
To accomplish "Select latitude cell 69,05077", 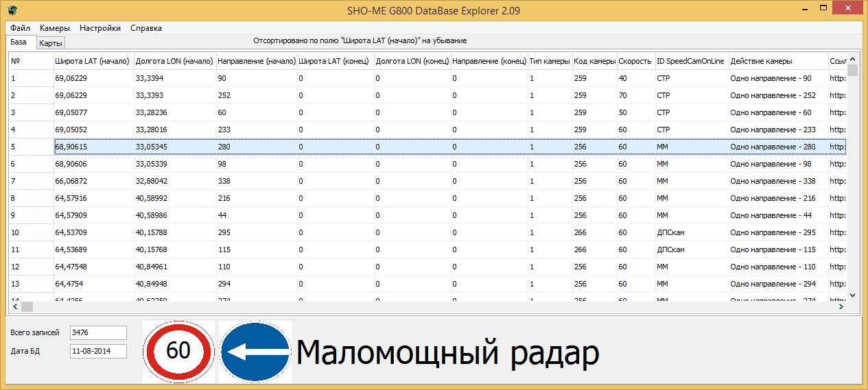I will pyautogui.click(x=94, y=112).
